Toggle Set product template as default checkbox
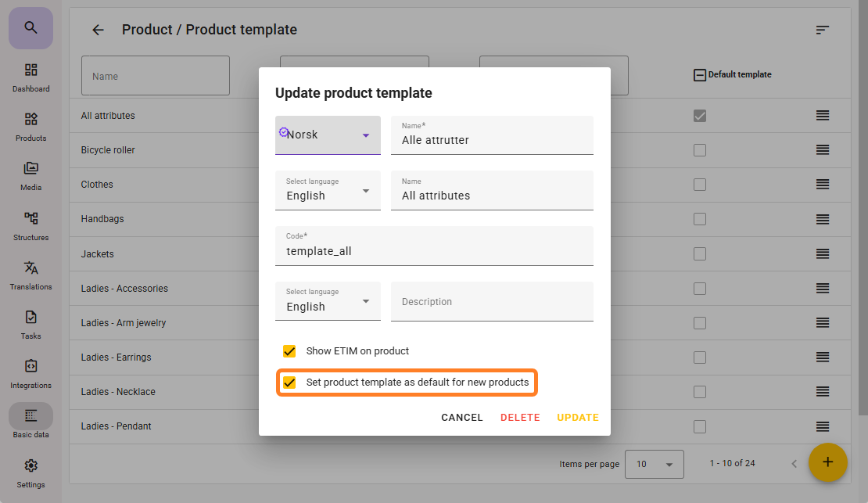The height and width of the screenshot is (503, 868). 290,383
